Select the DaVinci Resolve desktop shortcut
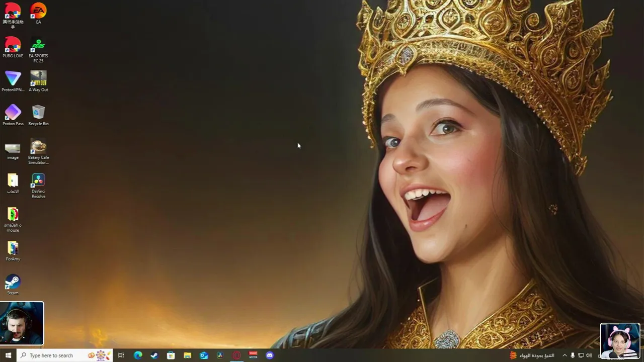This screenshot has width=644, height=362. (x=38, y=186)
